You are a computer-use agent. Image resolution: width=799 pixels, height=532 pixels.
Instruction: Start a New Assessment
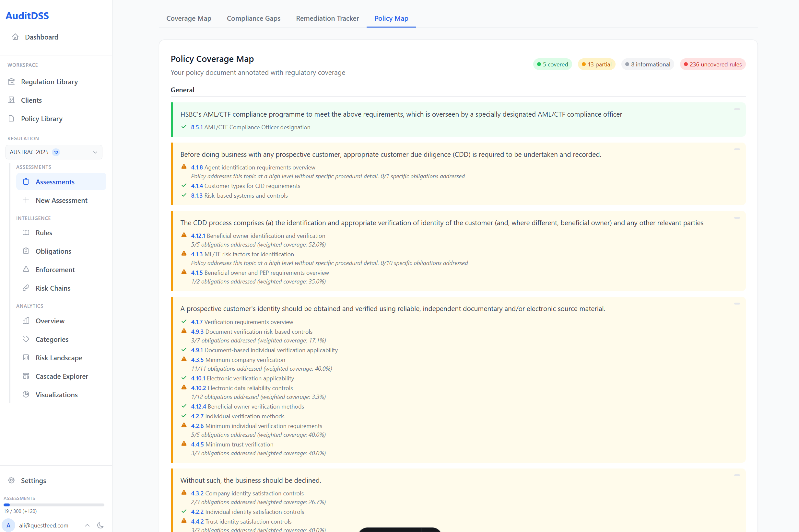61,200
